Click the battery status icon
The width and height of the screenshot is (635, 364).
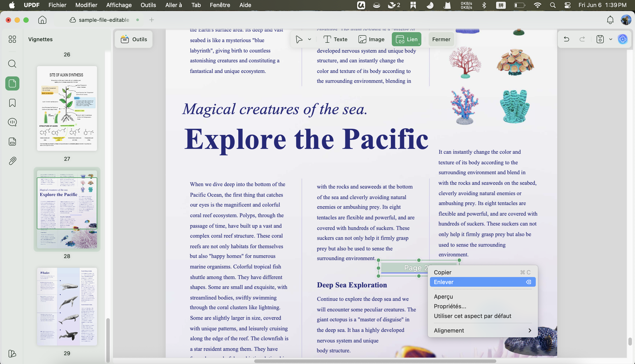click(x=520, y=5)
